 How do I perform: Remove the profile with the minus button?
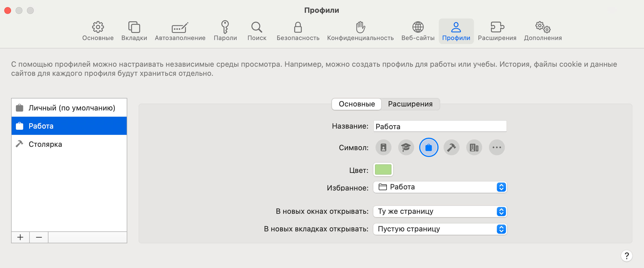pyautogui.click(x=39, y=237)
